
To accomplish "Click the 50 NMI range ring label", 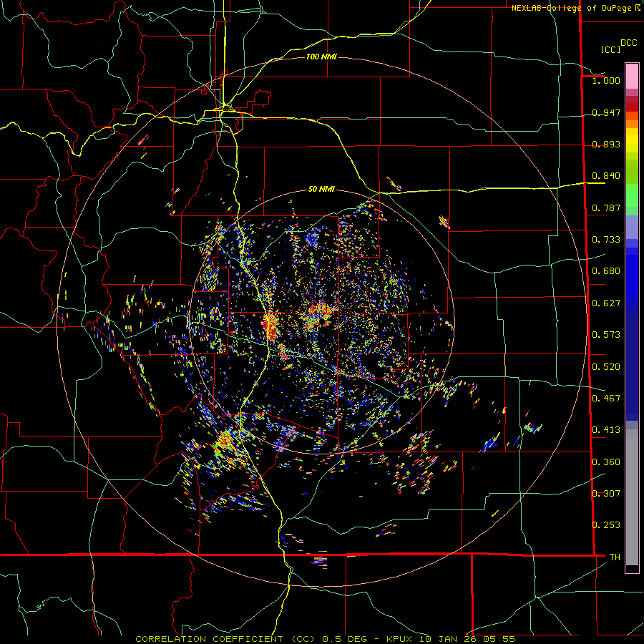I will (x=321, y=190).
